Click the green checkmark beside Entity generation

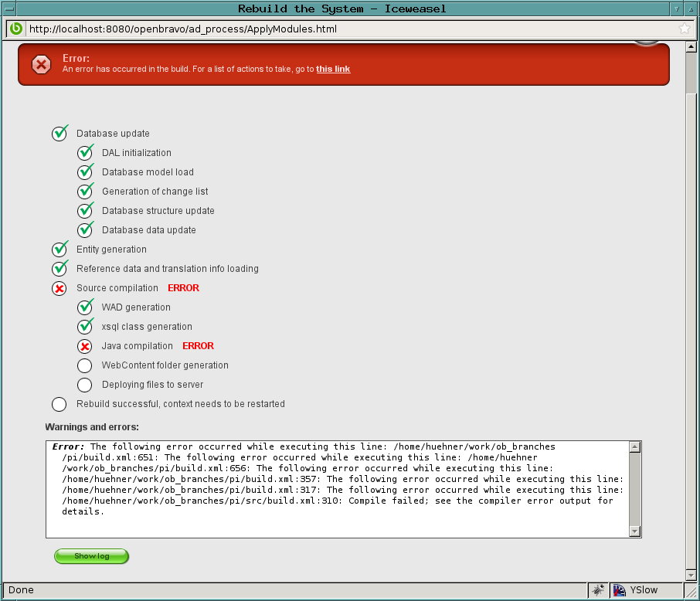(60, 250)
